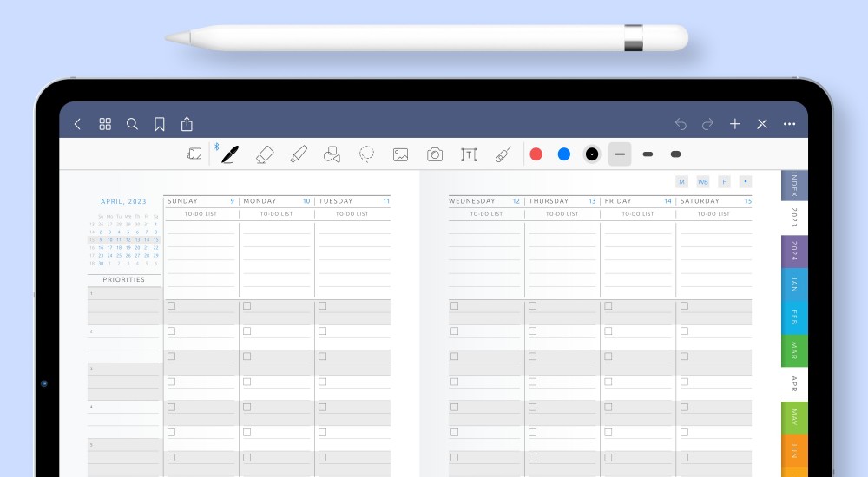
Task: Undo the last action
Action: (681, 124)
